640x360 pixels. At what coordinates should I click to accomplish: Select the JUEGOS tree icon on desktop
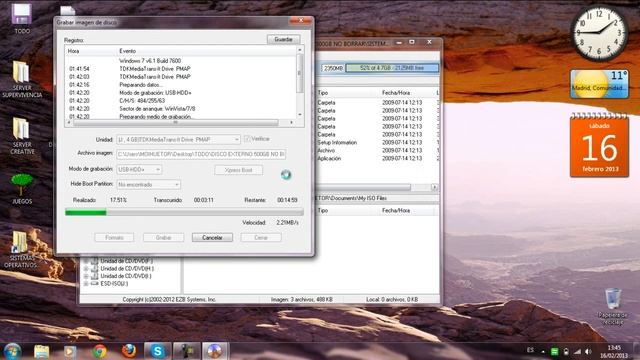[x=22, y=189]
